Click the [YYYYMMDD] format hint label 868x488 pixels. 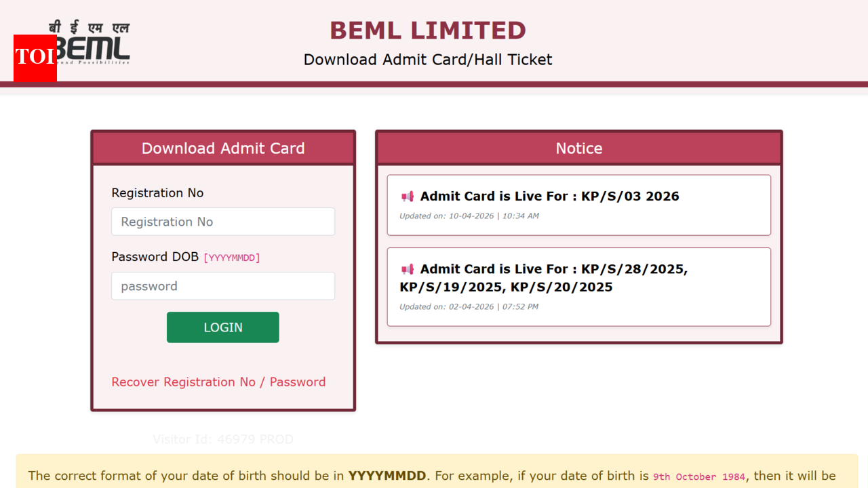point(231,258)
